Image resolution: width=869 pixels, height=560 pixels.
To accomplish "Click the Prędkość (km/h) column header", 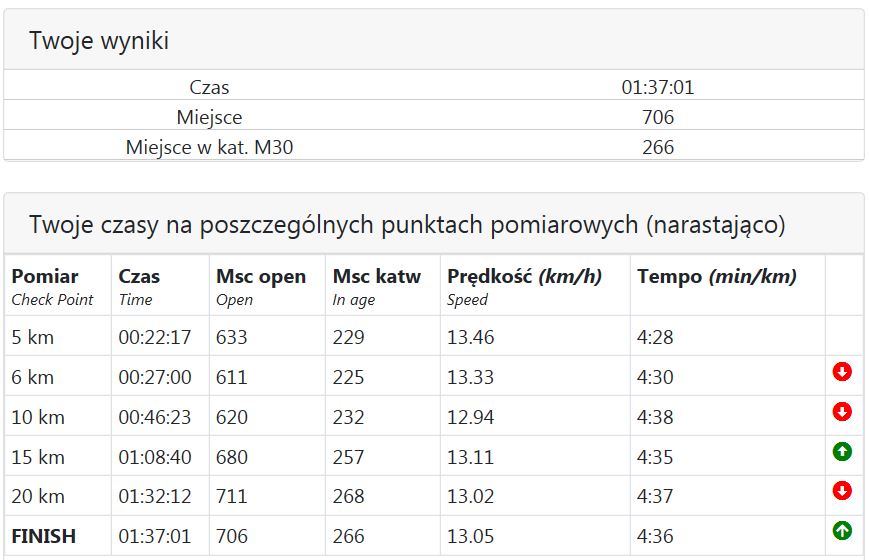I will click(524, 277).
